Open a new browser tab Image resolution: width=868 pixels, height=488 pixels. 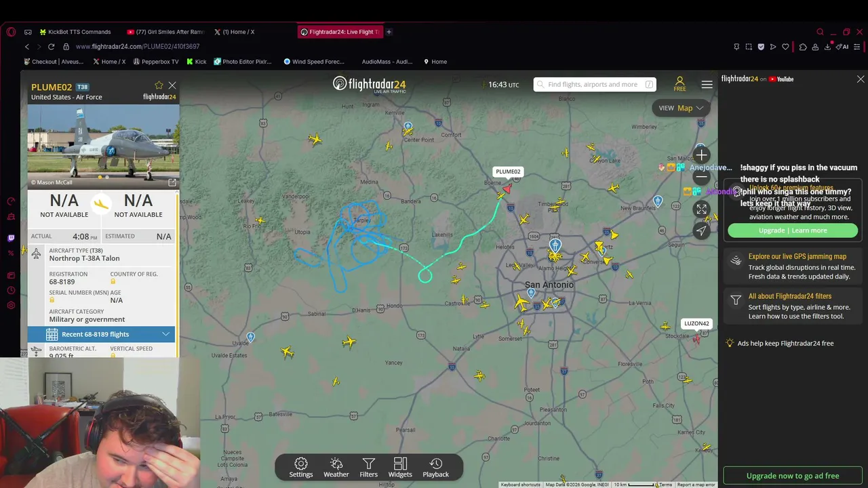coord(389,32)
